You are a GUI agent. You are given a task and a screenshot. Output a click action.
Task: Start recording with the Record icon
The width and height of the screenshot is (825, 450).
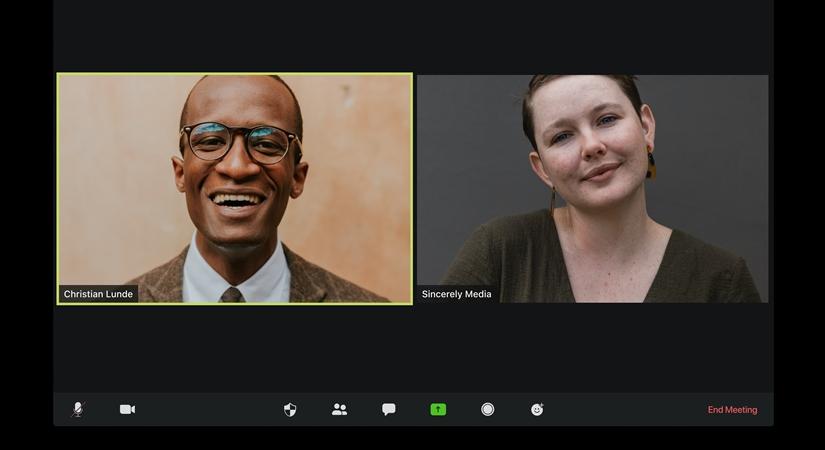(x=488, y=409)
